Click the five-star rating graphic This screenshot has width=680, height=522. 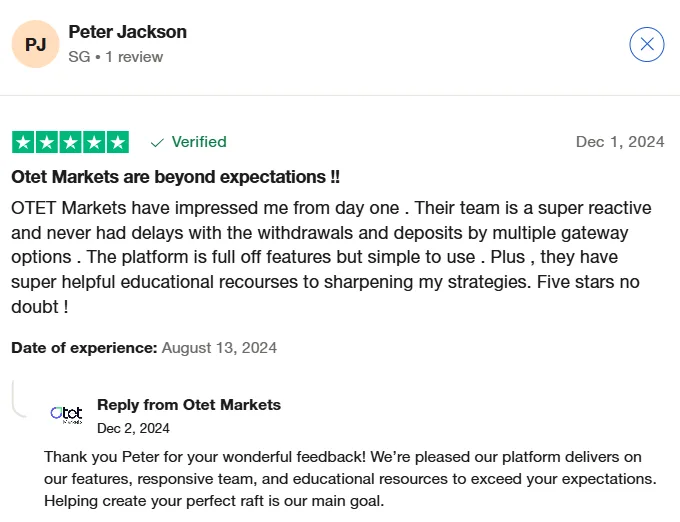coord(70,142)
